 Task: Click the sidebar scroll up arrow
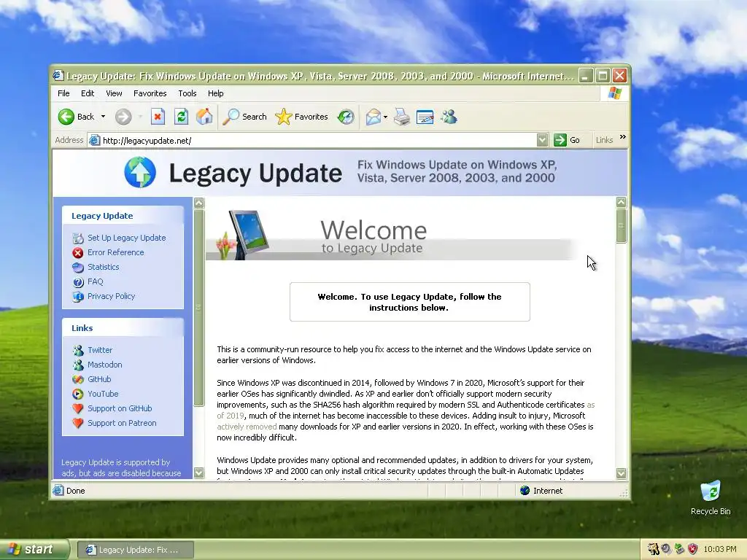click(x=198, y=203)
